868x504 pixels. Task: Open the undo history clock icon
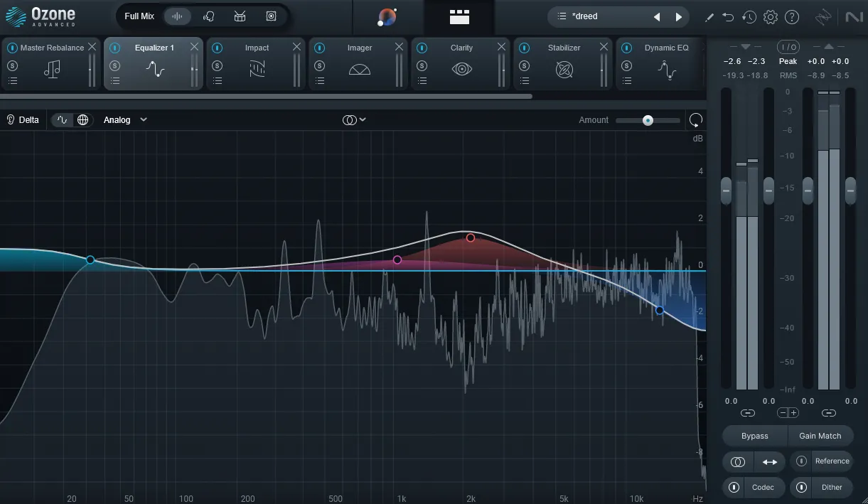pos(749,17)
